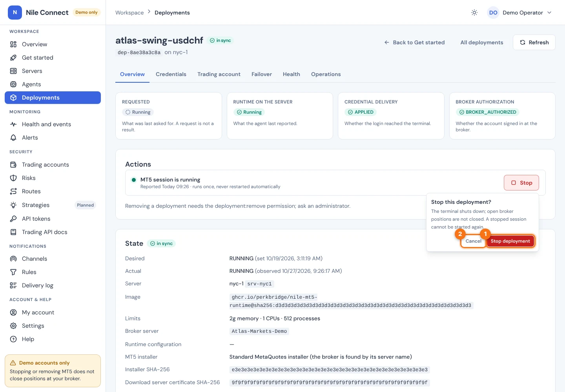This screenshot has height=392, width=565.
Task: Open notification Channels
Action: (53, 259)
